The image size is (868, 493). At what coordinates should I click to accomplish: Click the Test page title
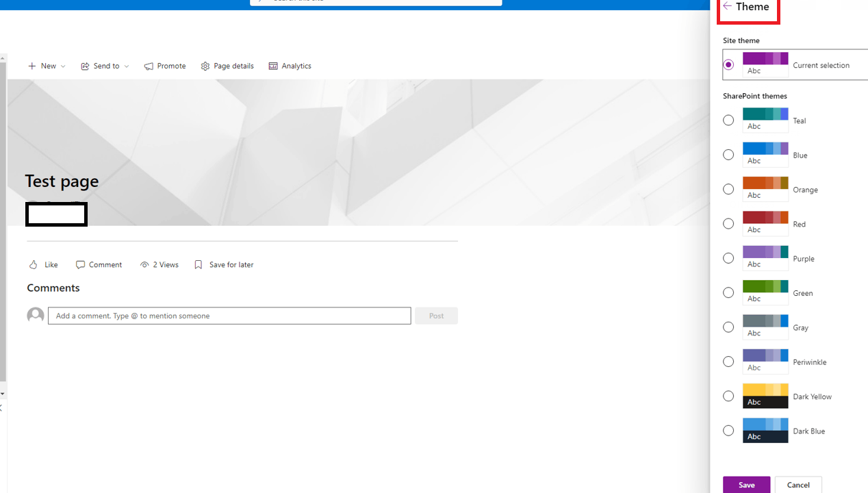62,181
